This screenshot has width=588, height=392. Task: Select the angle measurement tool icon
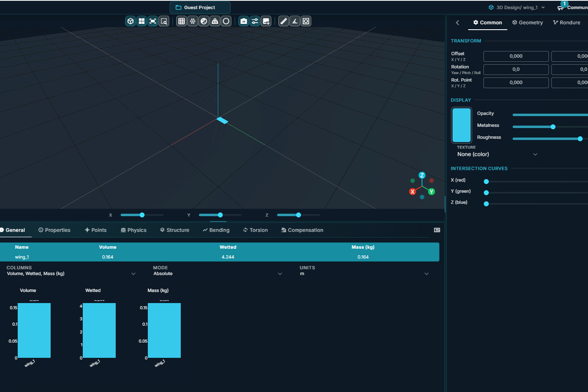pyautogui.click(x=295, y=21)
